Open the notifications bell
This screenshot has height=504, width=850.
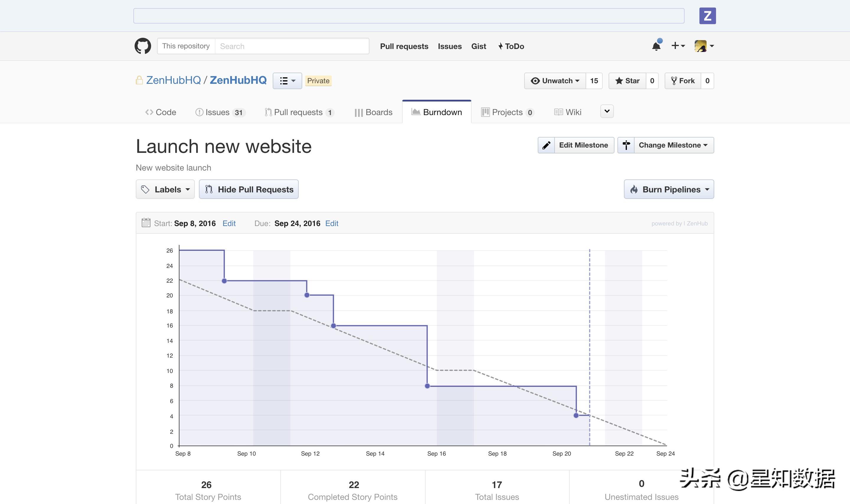click(x=656, y=46)
